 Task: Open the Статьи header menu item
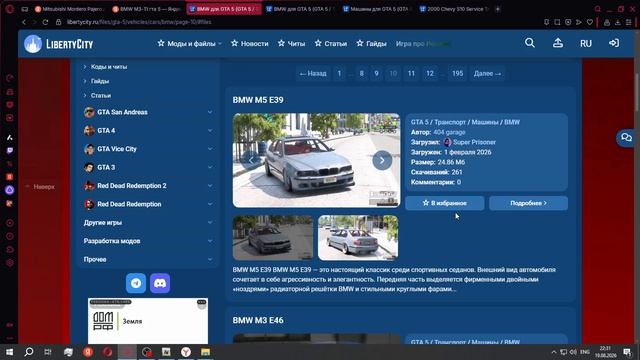331,43
